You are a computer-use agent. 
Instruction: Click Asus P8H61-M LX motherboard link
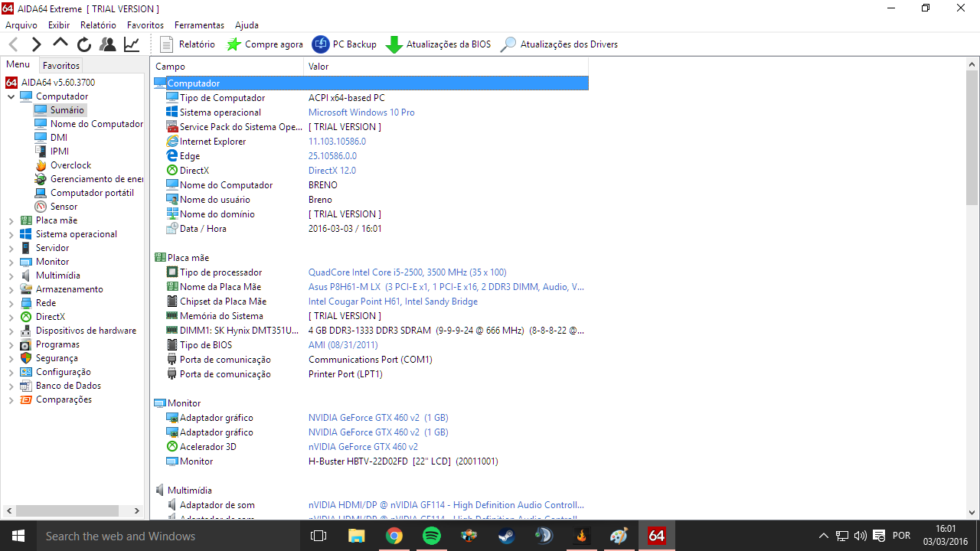tap(446, 287)
